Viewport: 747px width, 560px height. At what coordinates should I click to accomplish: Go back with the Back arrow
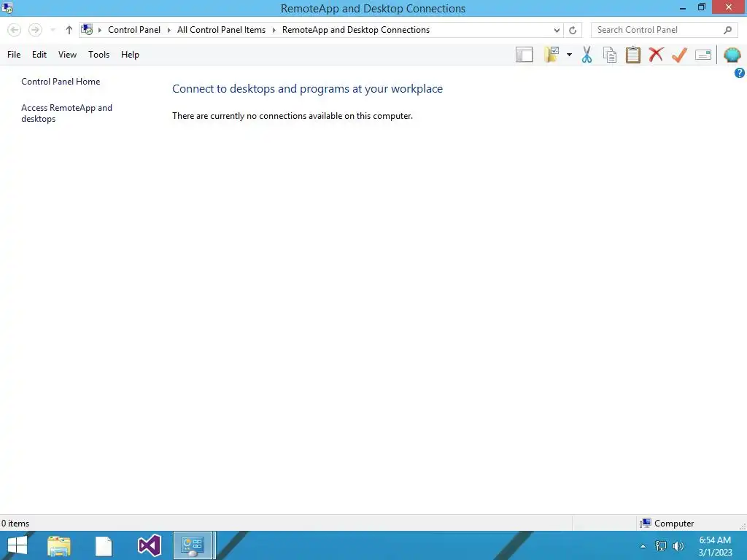pyautogui.click(x=15, y=30)
